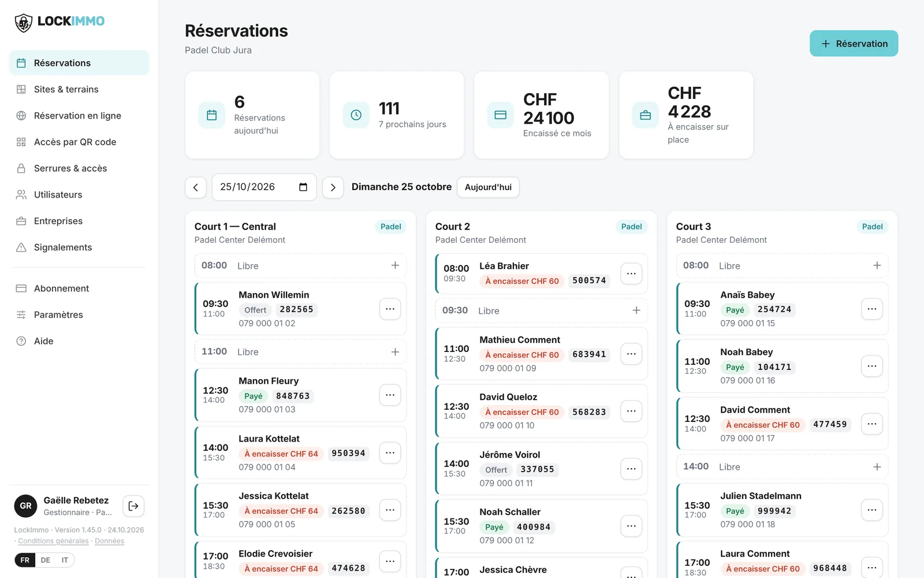The image size is (924, 578).
Task: Create a new booking with the Réservation button
Action: click(854, 43)
